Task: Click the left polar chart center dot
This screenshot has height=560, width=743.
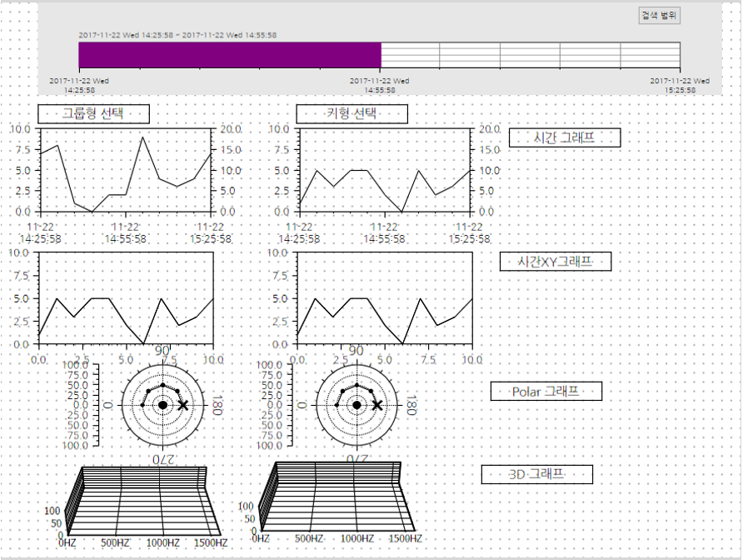Action: (162, 405)
